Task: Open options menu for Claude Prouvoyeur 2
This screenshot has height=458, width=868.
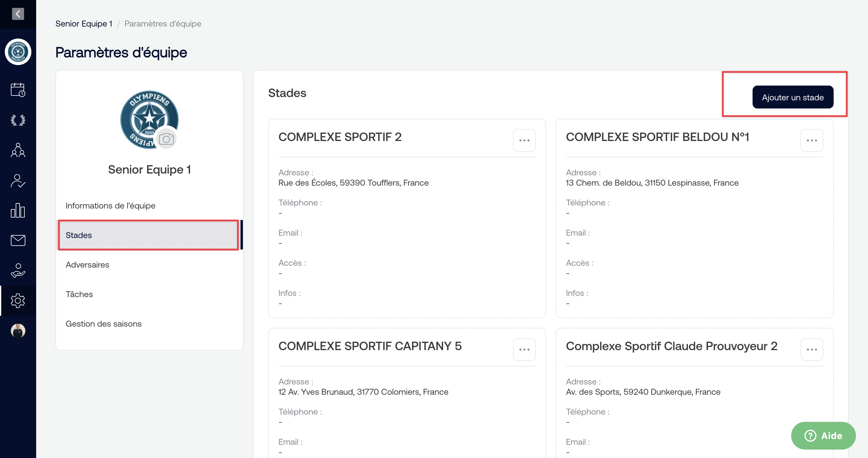Action: click(x=812, y=350)
